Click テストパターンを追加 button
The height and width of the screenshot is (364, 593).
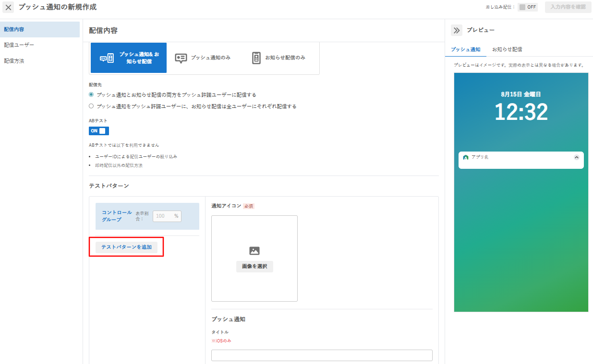click(x=126, y=247)
